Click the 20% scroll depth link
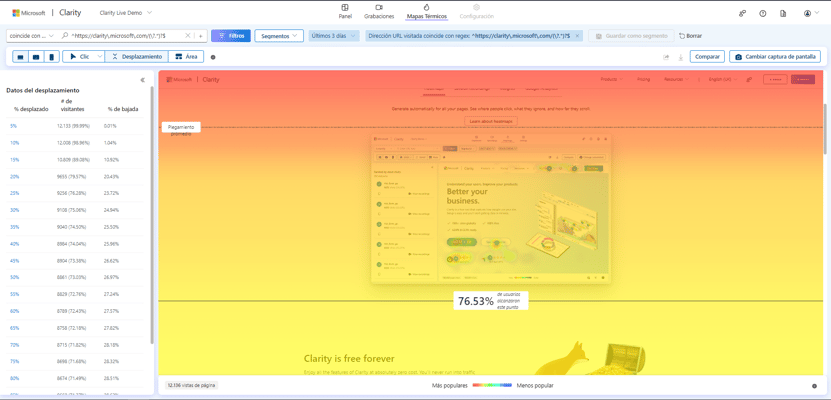831x400 pixels. click(x=15, y=176)
